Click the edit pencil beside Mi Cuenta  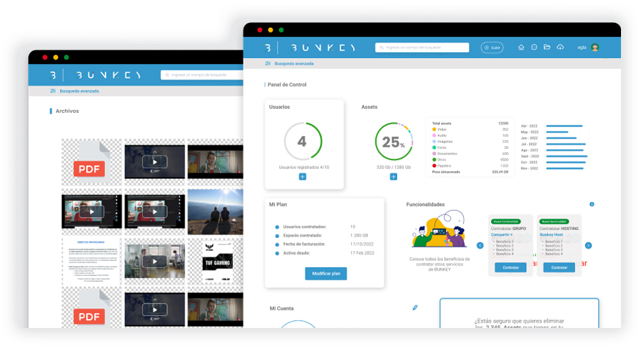[x=415, y=308]
